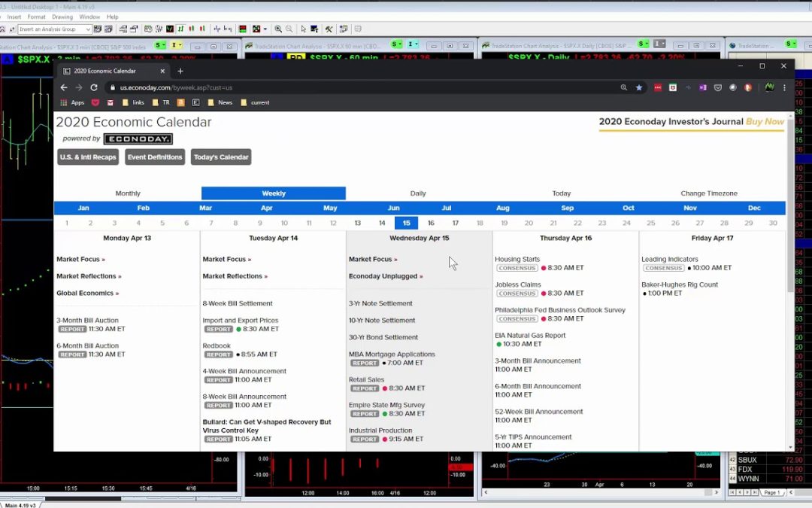The image size is (812, 508).
Task: Select the Today view tab
Action: pos(562,193)
